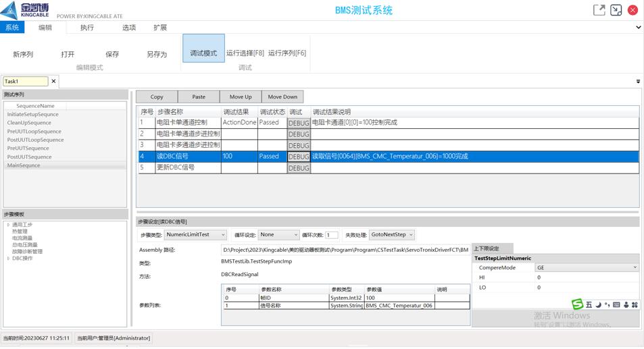Click the Sogou S input method icon
Screen dimensions: 644x349
[577, 304]
